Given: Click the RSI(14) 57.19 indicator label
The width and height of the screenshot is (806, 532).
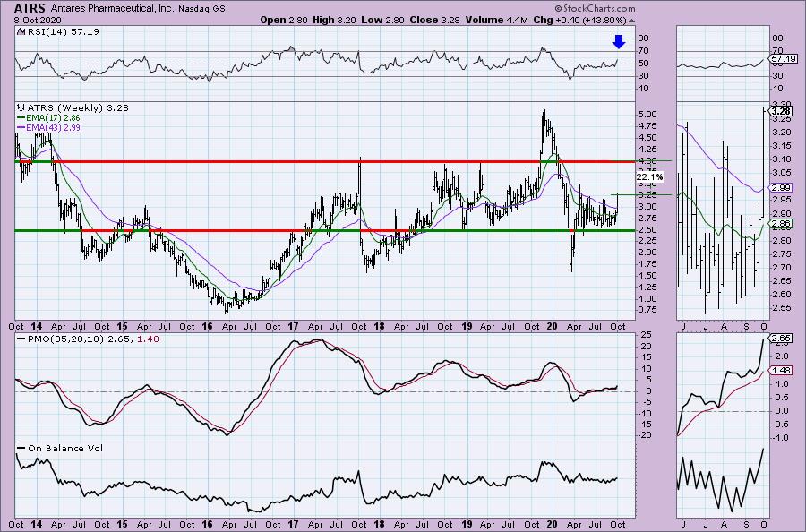Looking at the screenshot, I should [x=63, y=31].
